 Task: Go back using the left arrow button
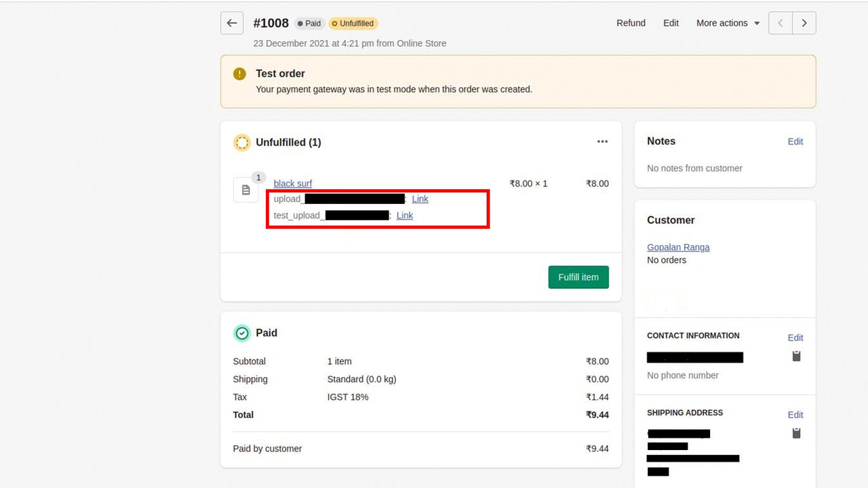(232, 23)
